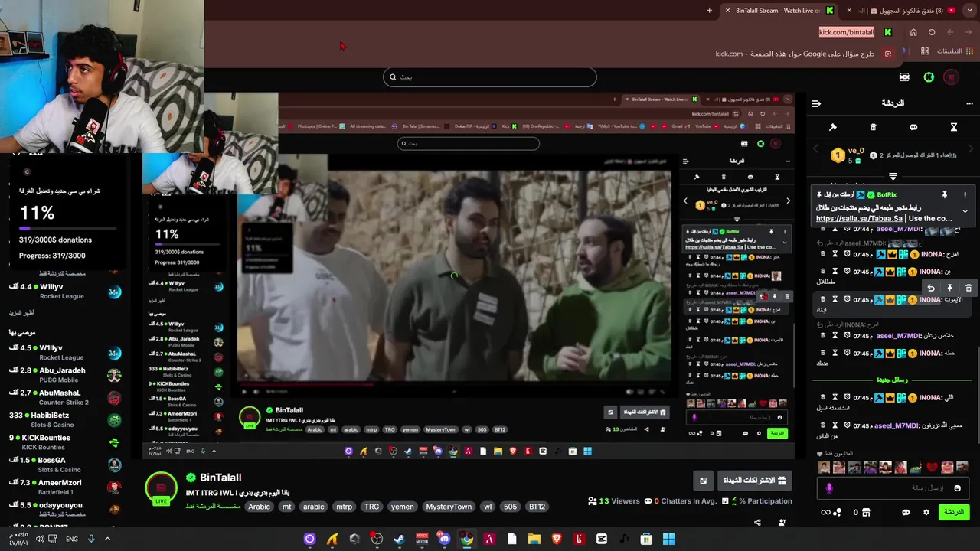Open chat settings gear icon
This screenshot has width=980, height=551.
pyautogui.click(x=926, y=513)
